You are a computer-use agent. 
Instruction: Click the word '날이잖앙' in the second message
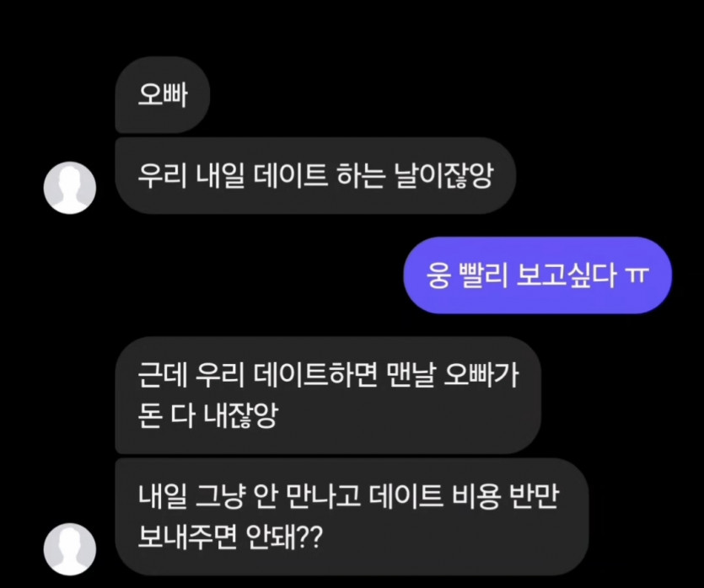[x=443, y=175]
